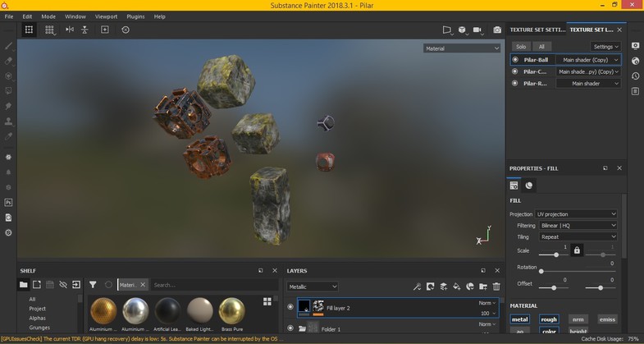This screenshot has height=344, width=644.
Task: Open the viewport Material mode dropdown
Action: (462, 48)
